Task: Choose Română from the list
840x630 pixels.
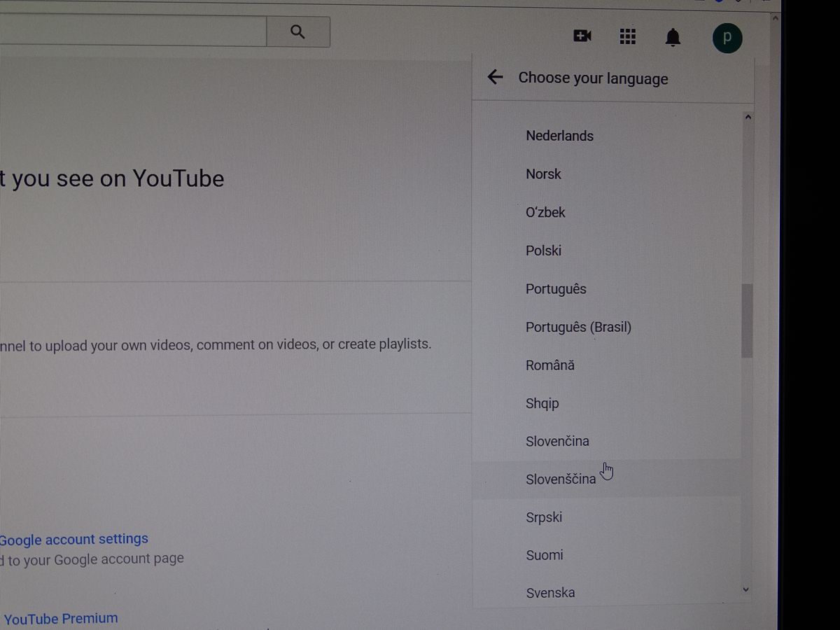Action: pos(549,365)
